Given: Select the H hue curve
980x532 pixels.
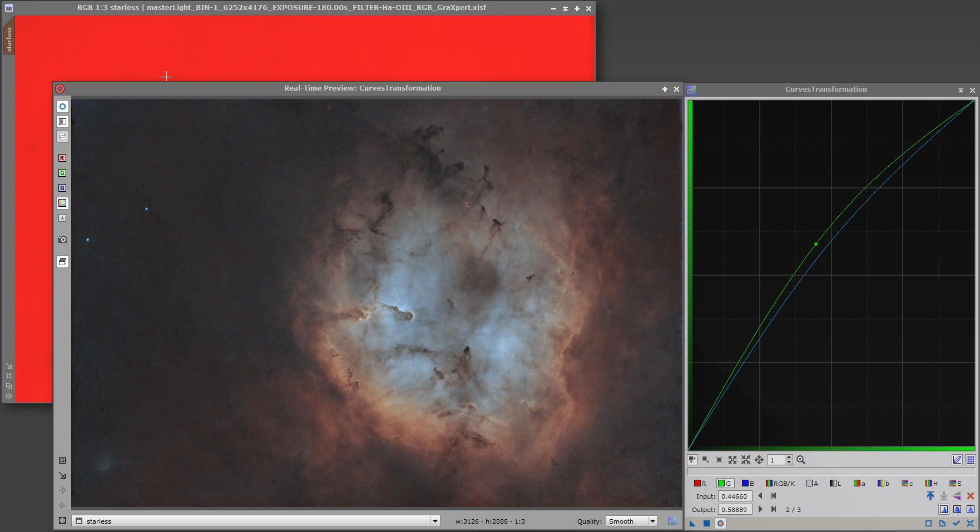Looking at the screenshot, I should (931, 483).
